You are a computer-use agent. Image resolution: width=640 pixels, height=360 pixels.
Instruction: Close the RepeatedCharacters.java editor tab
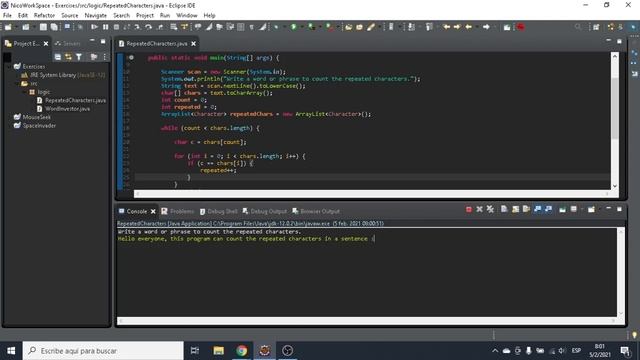coord(193,44)
